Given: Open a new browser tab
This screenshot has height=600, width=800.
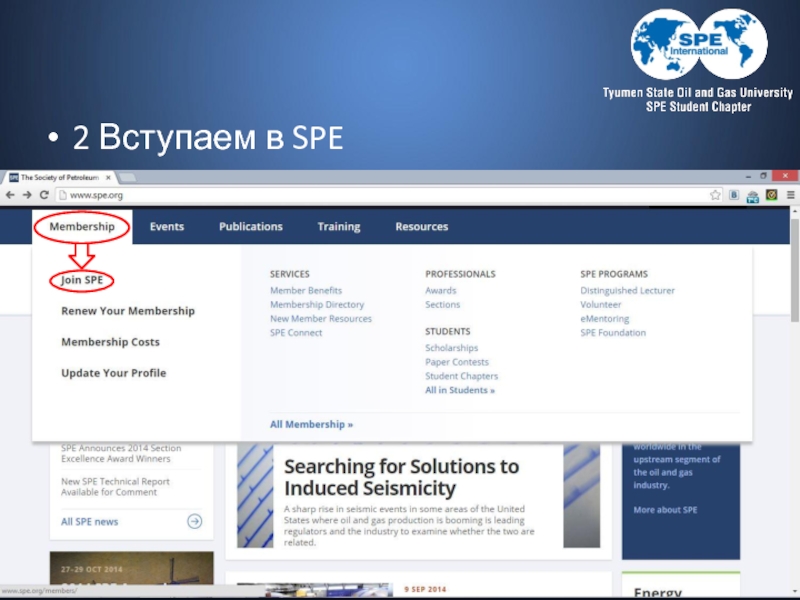Looking at the screenshot, I should point(128,177).
